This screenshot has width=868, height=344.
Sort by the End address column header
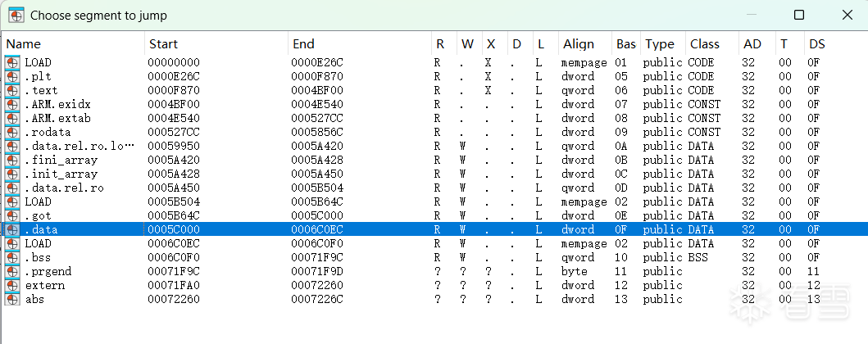359,43
